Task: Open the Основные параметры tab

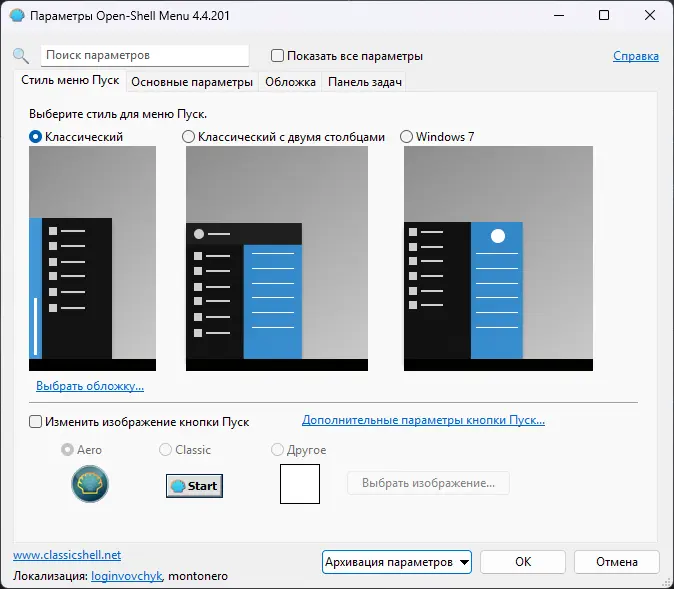Action: pyautogui.click(x=192, y=82)
